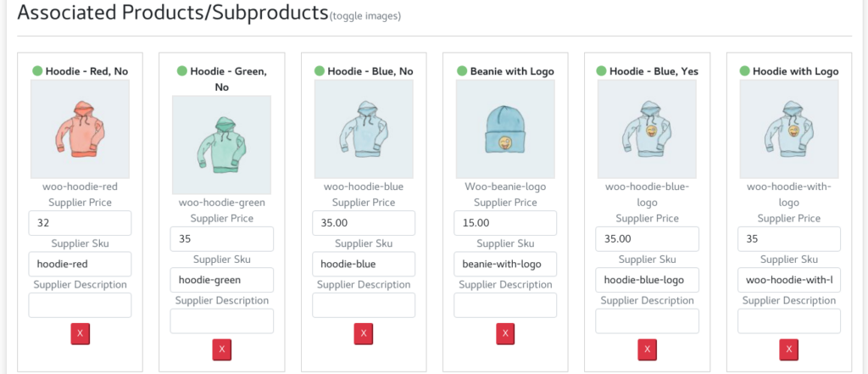Viewport: 868px width, 374px height.
Task: Click green status dot for Hoodie - Green, No
Action: [x=182, y=71]
